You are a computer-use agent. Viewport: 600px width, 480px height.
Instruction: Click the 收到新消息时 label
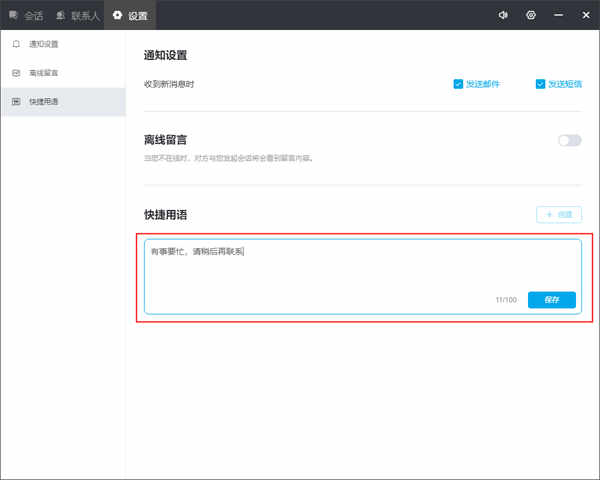pyautogui.click(x=169, y=84)
